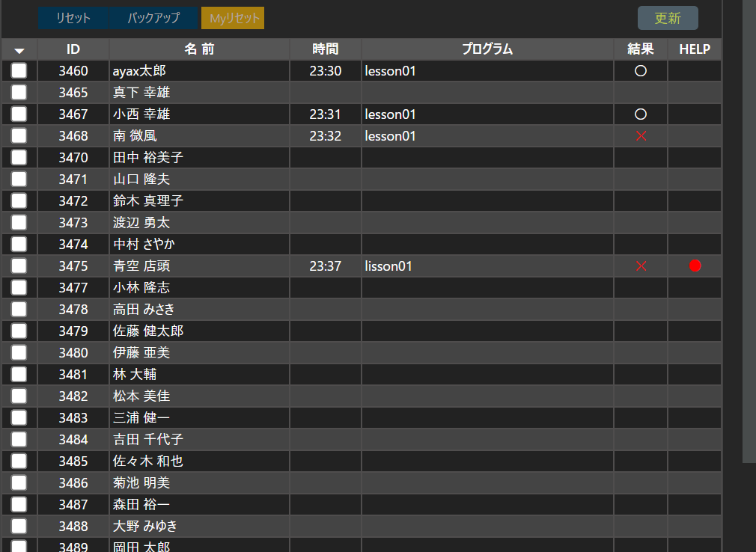Screen dimensions: 756x552
Task: Click the ○ result mark for ayax太郎
Action: (x=640, y=70)
